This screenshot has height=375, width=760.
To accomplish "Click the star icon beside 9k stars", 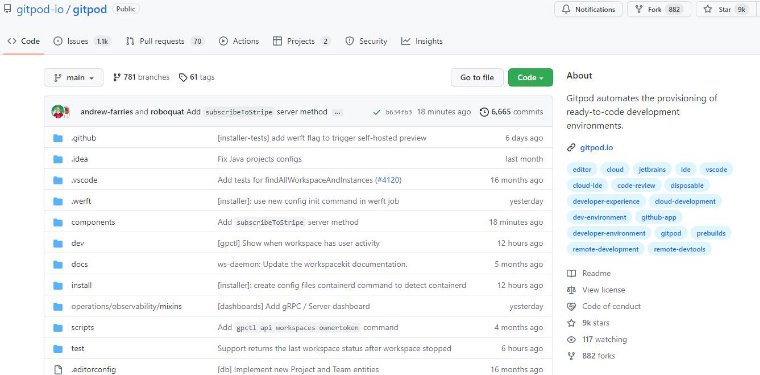I will (x=571, y=323).
